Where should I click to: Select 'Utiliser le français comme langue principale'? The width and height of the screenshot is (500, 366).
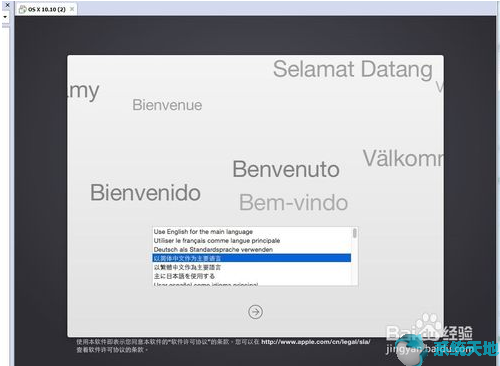[x=252, y=241]
